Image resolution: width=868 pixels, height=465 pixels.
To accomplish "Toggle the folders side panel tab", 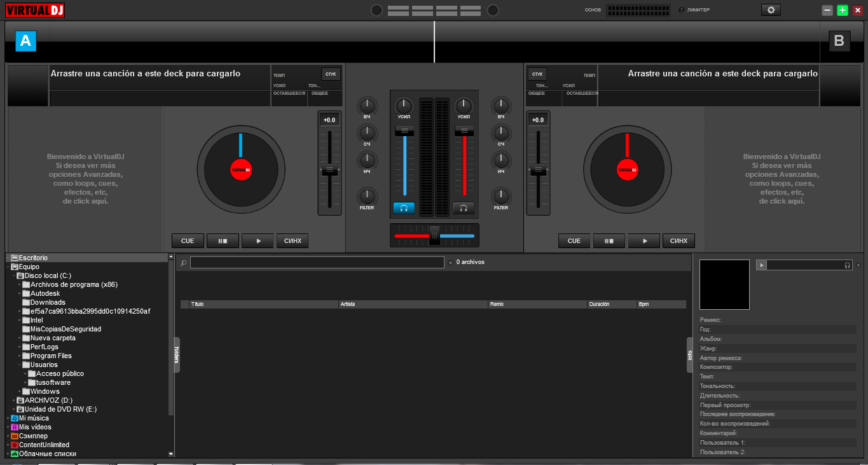I will click(177, 355).
